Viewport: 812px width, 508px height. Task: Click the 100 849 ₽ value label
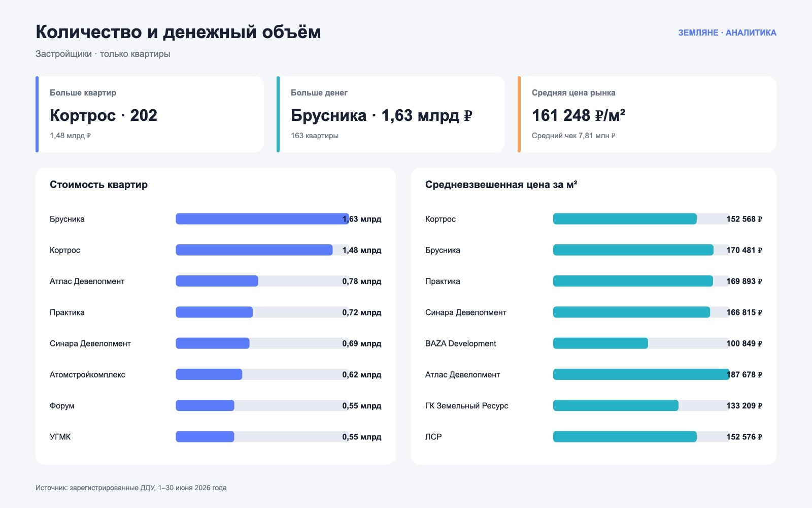click(744, 343)
